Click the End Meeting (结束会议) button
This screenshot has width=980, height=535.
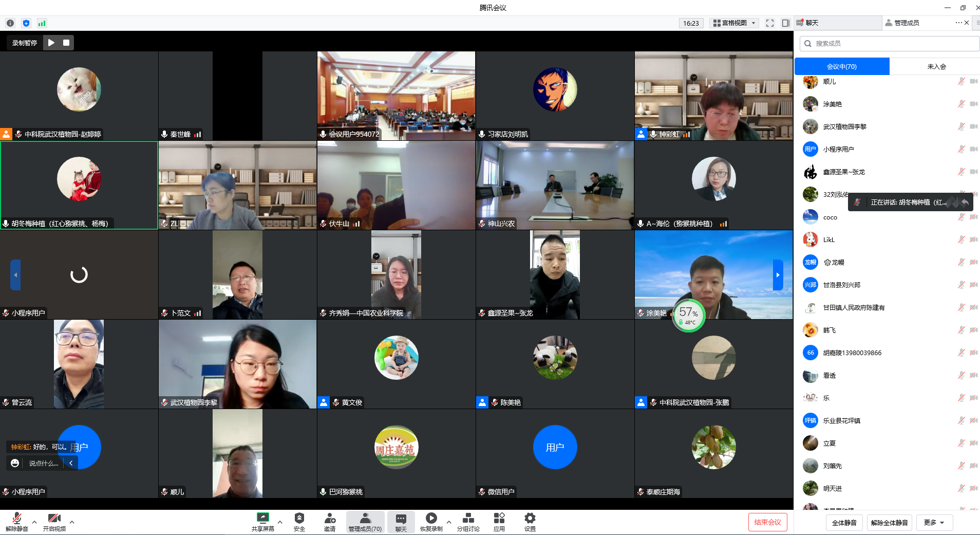coord(767,522)
